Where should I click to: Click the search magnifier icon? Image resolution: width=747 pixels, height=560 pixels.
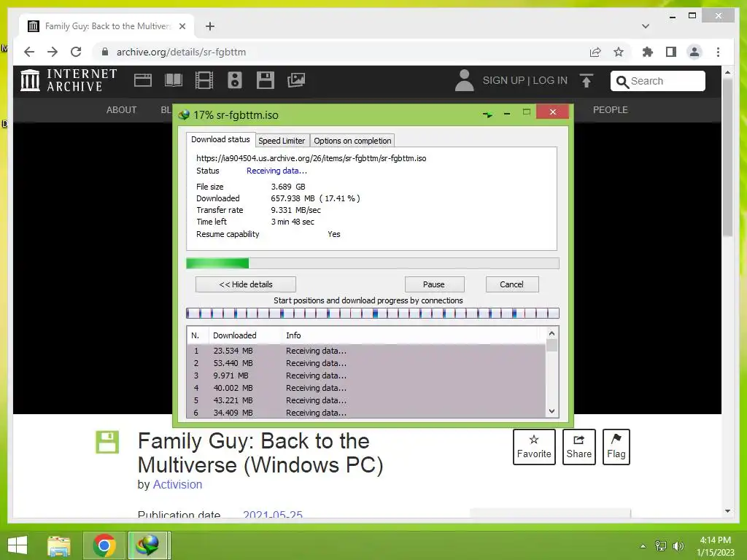click(622, 82)
